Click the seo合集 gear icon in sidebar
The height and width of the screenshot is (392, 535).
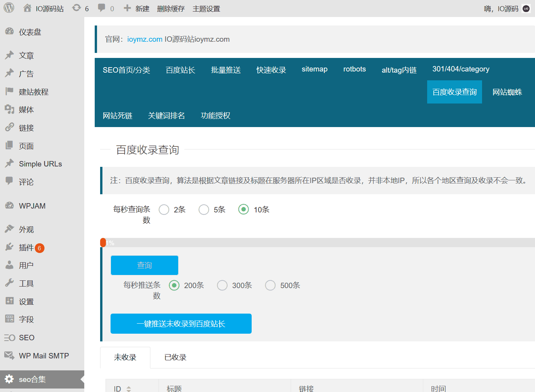[x=9, y=379]
